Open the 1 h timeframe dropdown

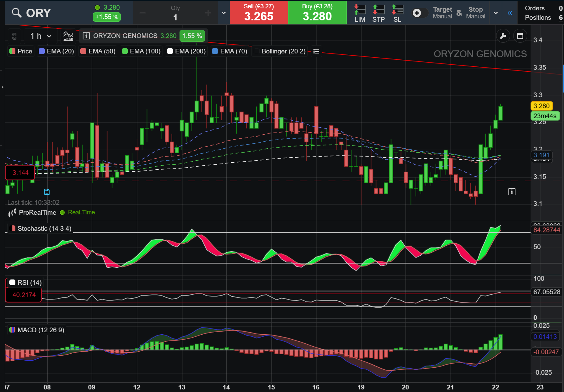tap(41, 36)
